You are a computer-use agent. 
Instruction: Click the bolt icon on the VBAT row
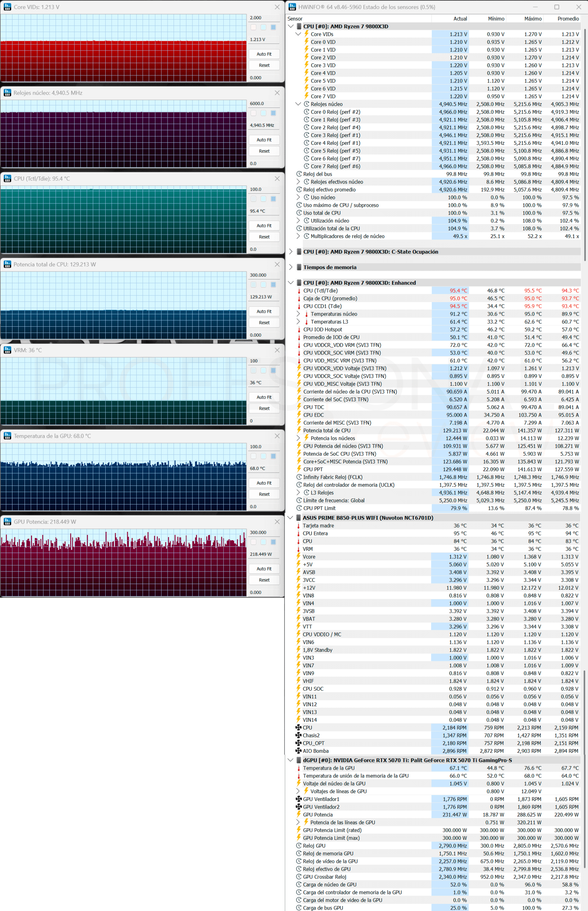[298, 619]
